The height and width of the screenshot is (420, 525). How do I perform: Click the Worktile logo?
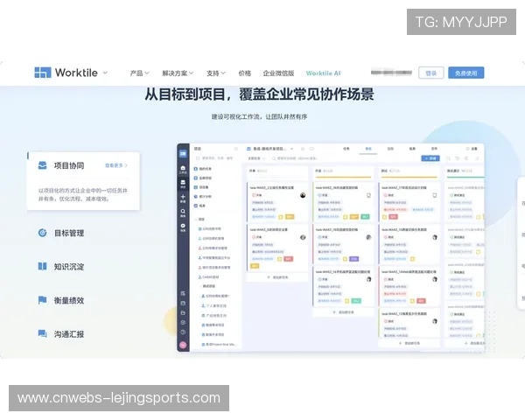coord(66,73)
